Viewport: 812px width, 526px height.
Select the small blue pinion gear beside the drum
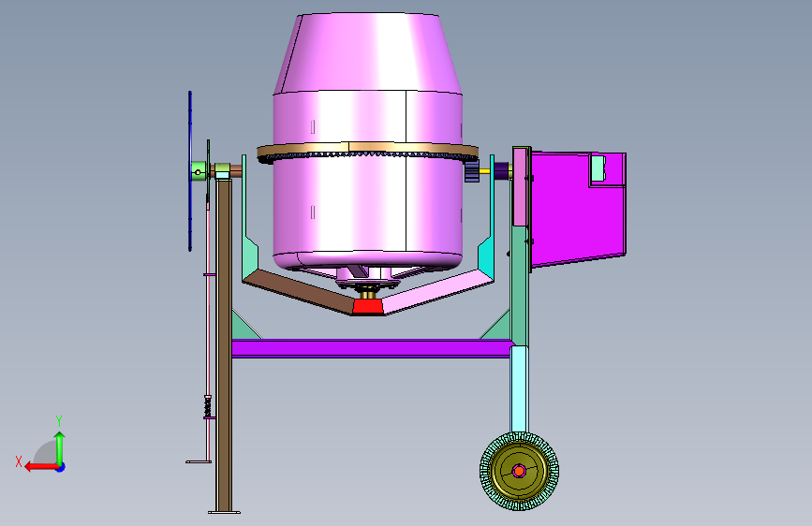coord(471,171)
